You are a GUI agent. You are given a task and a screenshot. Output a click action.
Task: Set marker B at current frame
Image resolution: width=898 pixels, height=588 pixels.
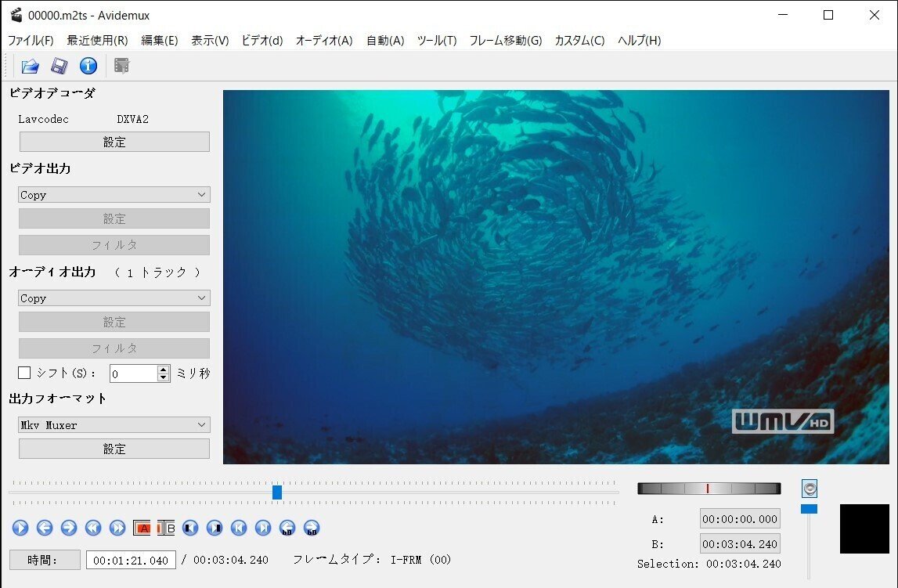pyautogui.click(x=167, y=528)
